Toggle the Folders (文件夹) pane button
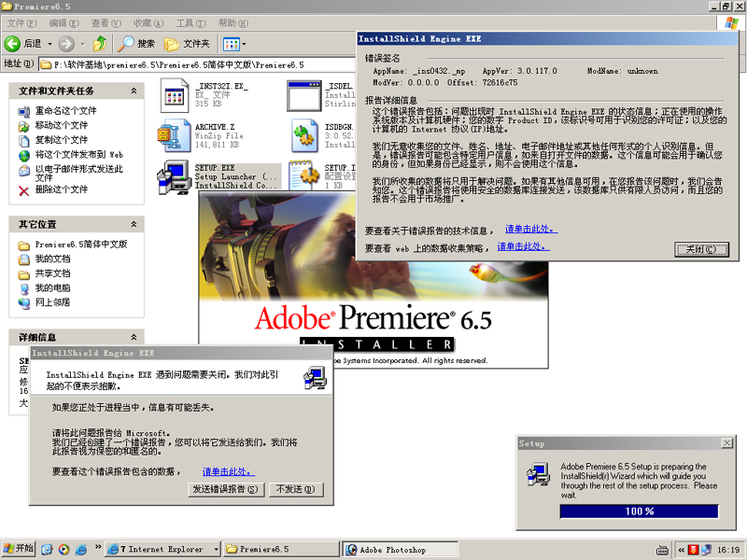The width and height of the screenshot is (747, 560). (x=187, y=44)
